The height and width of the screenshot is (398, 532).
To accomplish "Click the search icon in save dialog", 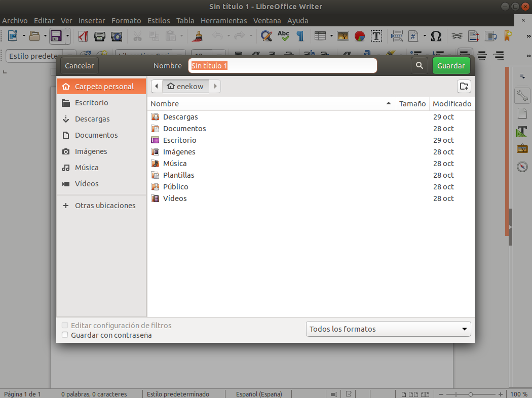I will click(419, 66).
